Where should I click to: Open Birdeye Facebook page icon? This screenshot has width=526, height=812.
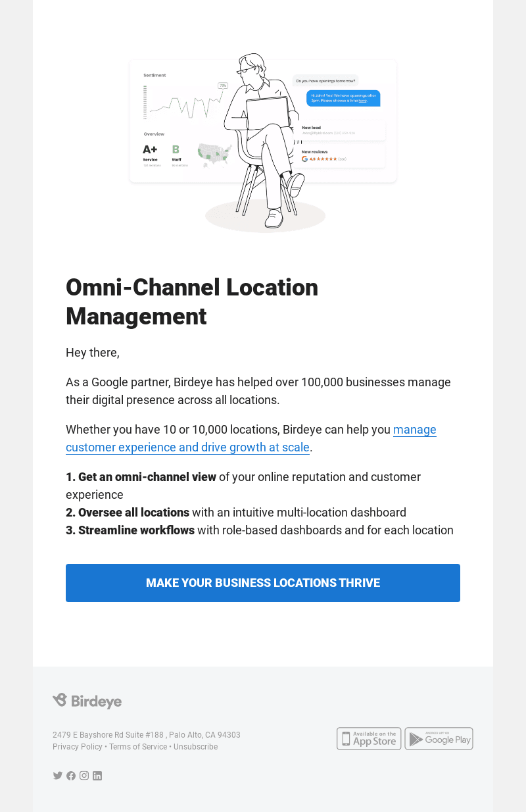coord(71,776)
